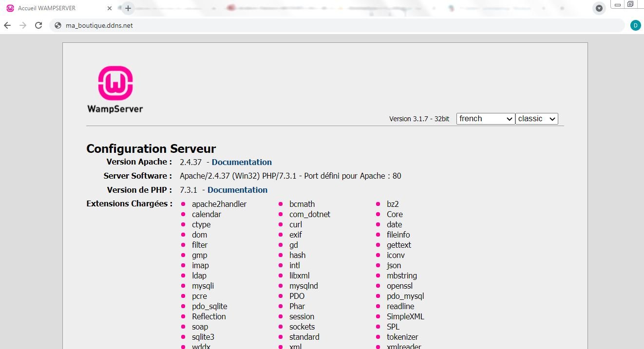The image size is (644, 349).
Task: Click the calendar extension entry
Action: pos(207,214)
